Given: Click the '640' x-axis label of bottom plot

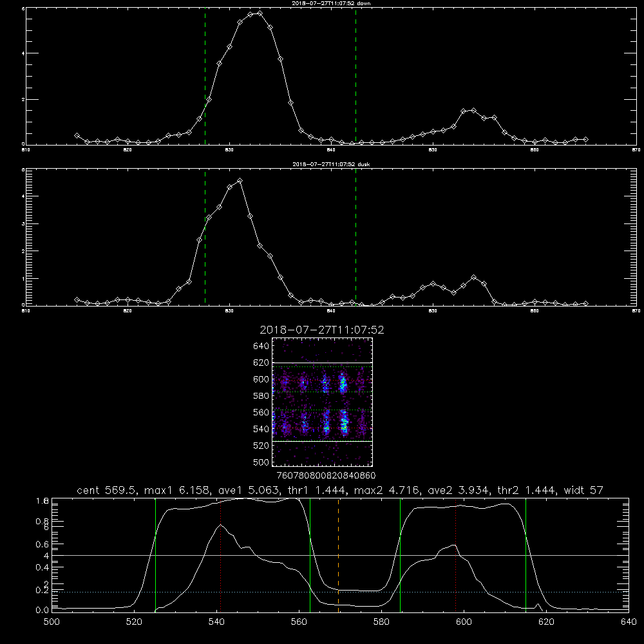Looking at the screenshot, I should 629,622.
